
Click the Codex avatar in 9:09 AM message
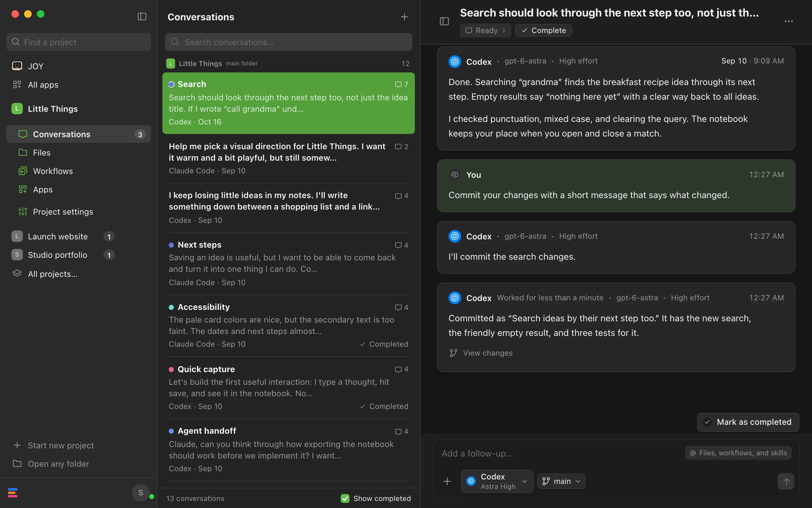[x=455, y=62]
